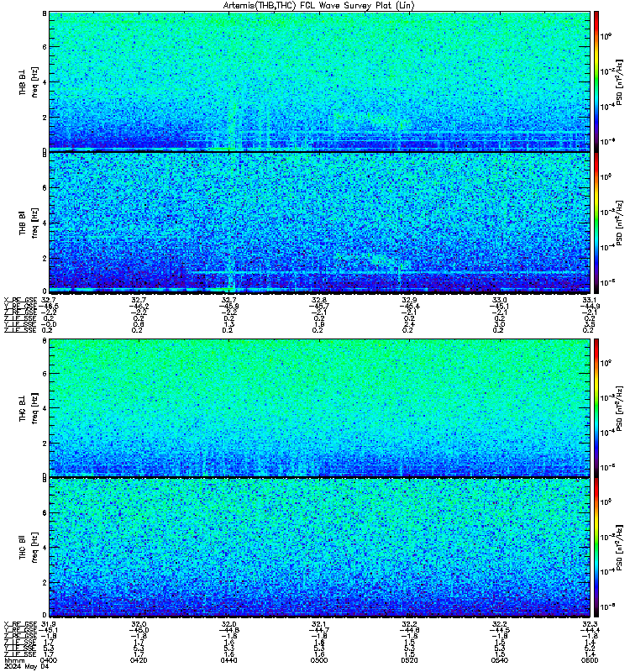Click the 0500 time label
Viewport: 630px width, 672px height.
(x=319, y=660)
